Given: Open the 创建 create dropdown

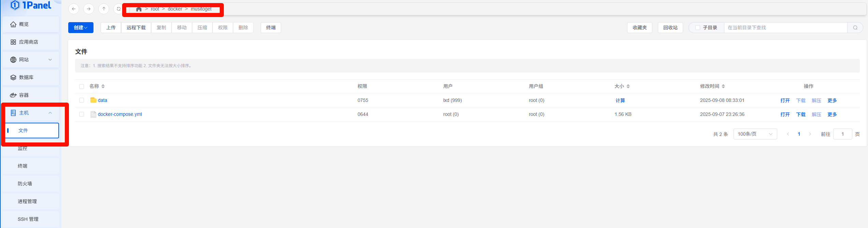Looking at the screenshot, I should pos(81,28).
